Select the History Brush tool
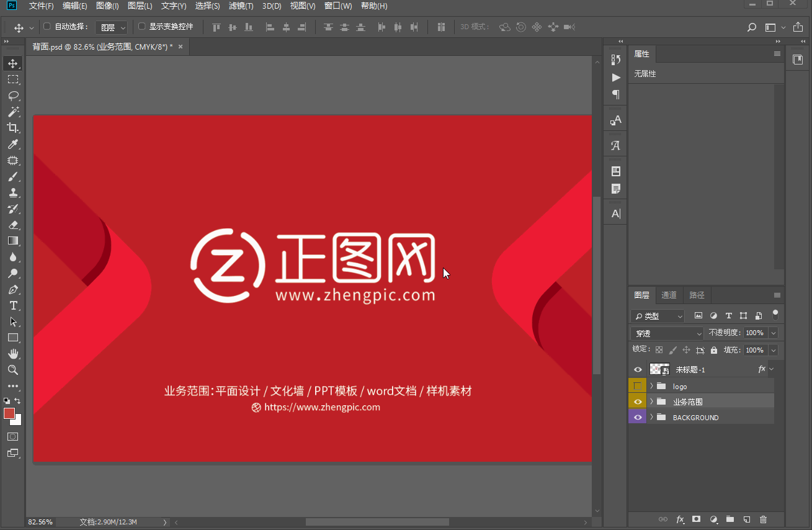812x530 pixels. tap(12, 209)
